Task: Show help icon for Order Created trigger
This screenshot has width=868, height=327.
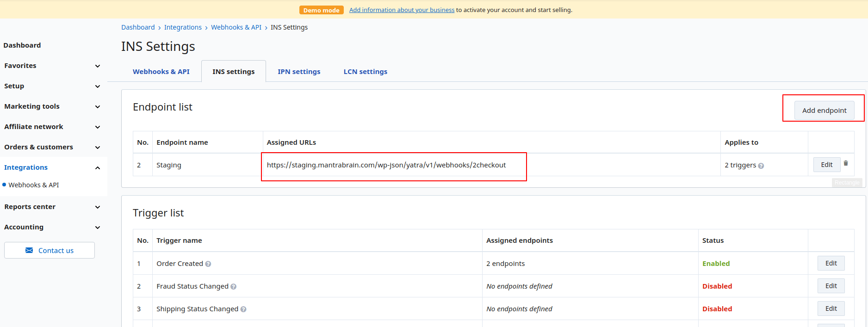Action: tap(208, 264)
